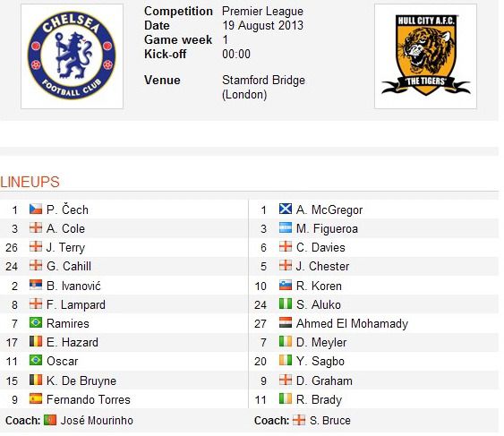
Task: Select the F. Lampard player name
Action: 76,304
